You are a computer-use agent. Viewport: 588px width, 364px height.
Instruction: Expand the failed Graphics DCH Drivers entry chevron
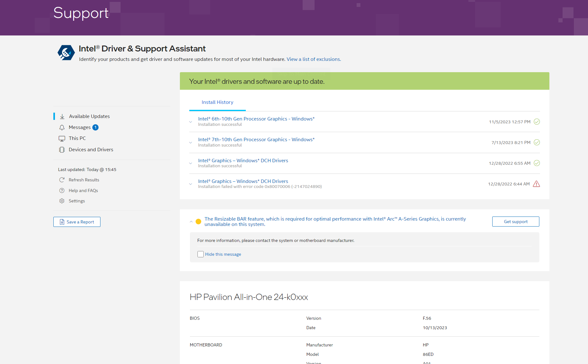[191, 184]
